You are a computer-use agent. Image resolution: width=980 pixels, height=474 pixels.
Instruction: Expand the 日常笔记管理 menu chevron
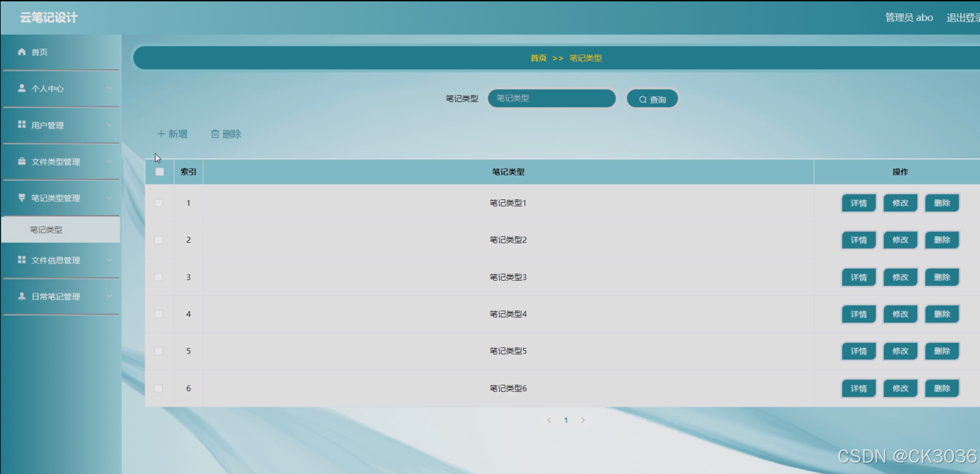[x=109, y=297]
